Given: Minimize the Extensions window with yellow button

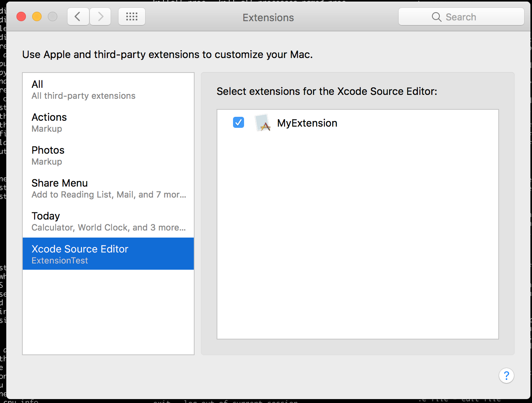Looking at the screenshot, I should coord(37,16).
